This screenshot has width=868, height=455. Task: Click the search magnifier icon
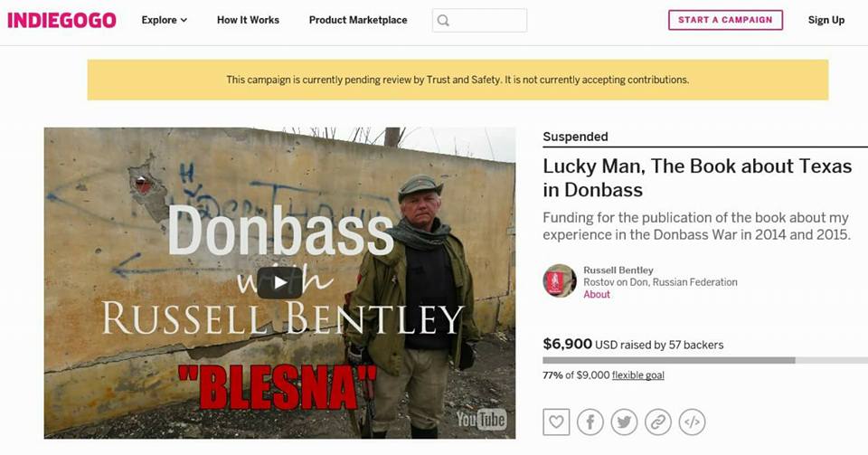point(442,20)
